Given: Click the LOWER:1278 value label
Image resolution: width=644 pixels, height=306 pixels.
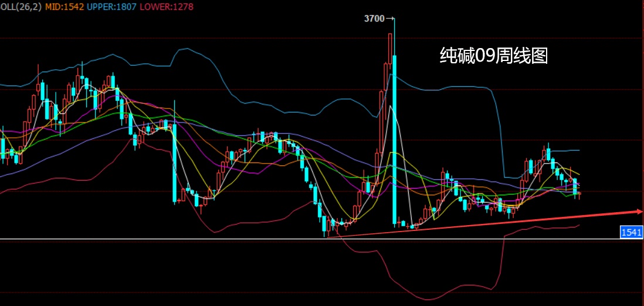Looking at the screenshot, I should pos(167,7).
